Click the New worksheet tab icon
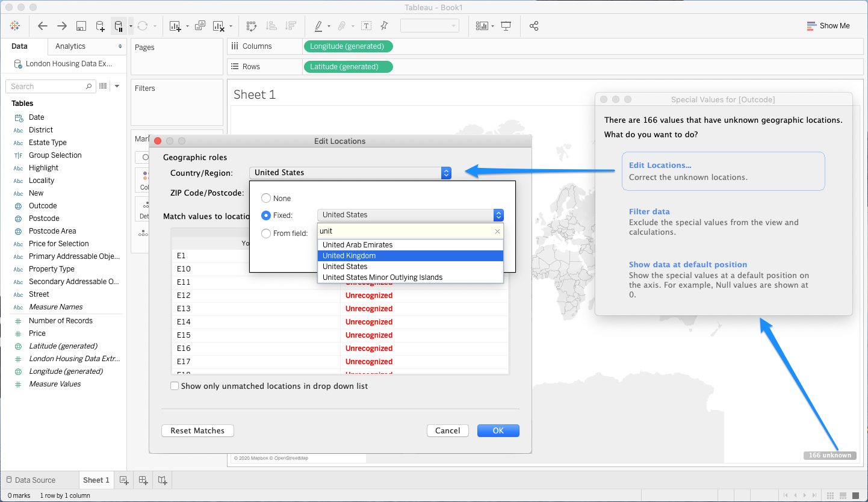 (124, 480)
